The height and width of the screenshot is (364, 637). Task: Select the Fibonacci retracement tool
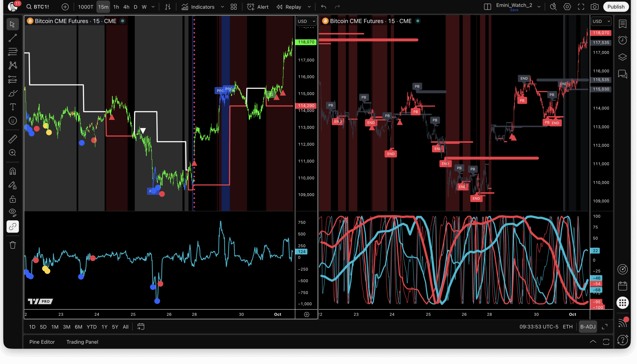(12, 52)
